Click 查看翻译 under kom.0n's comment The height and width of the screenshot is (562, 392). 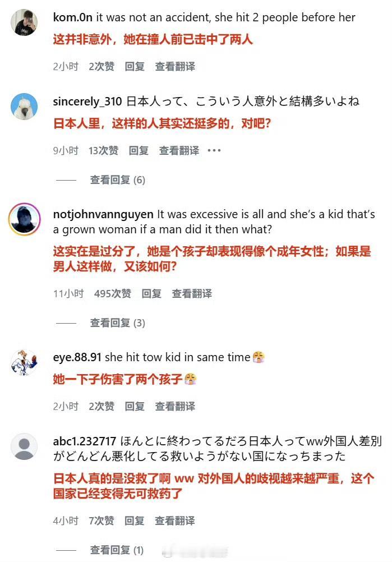click(x=175, y=66)
